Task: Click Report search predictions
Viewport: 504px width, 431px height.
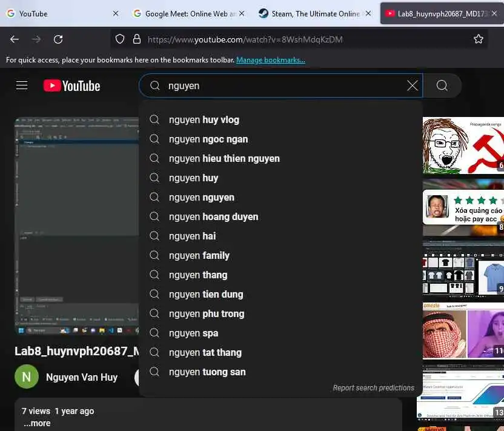Action: pos(374,388)
